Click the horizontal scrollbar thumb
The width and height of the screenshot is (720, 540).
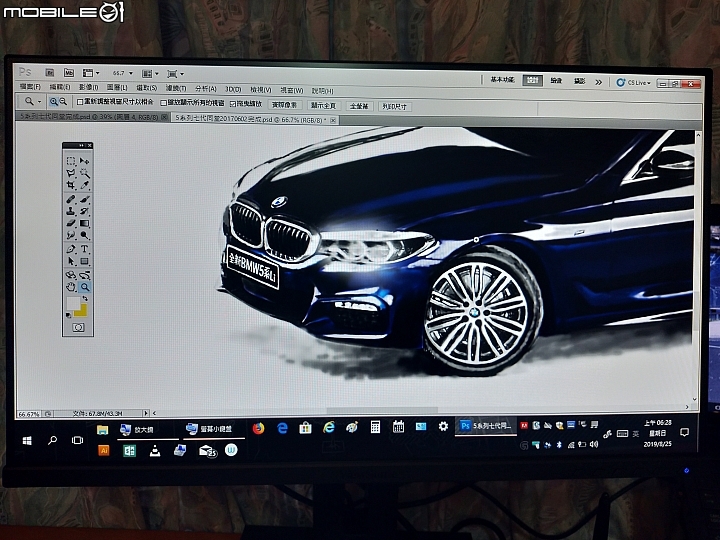click(382, 410)
